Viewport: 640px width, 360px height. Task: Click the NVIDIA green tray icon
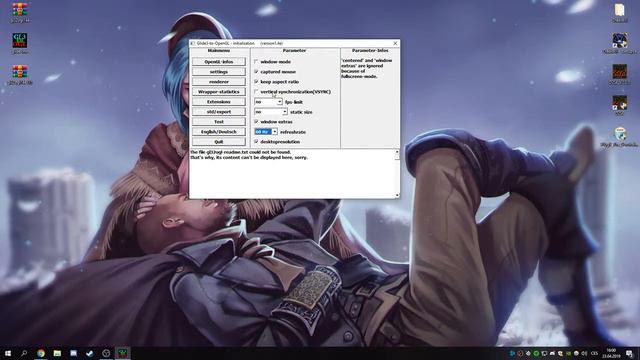pos(569,353)
